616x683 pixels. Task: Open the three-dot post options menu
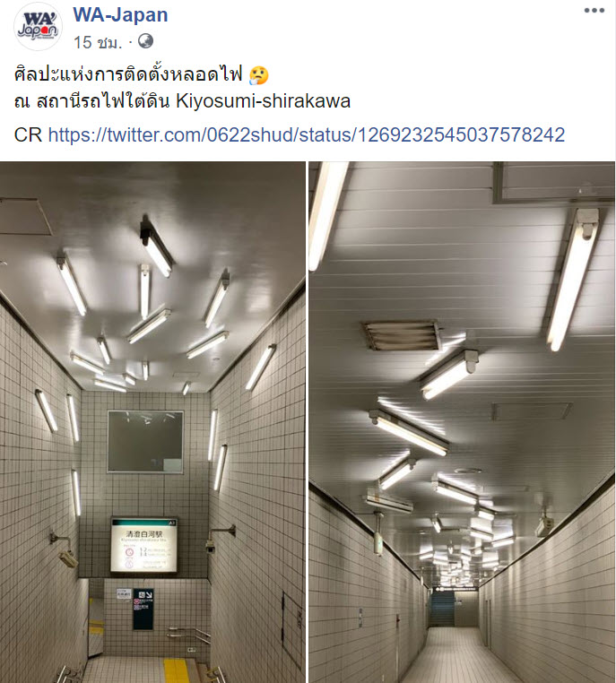pyautogui.click(x=594, y=11)
